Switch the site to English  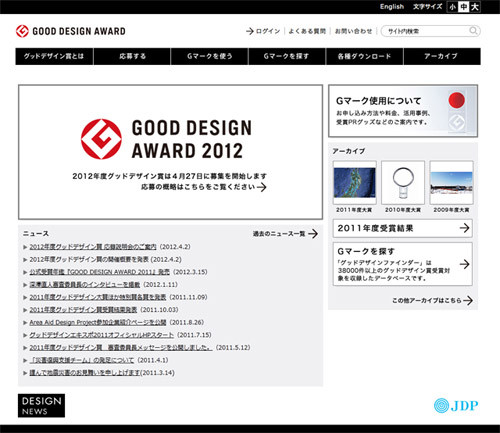coord(392,7)
